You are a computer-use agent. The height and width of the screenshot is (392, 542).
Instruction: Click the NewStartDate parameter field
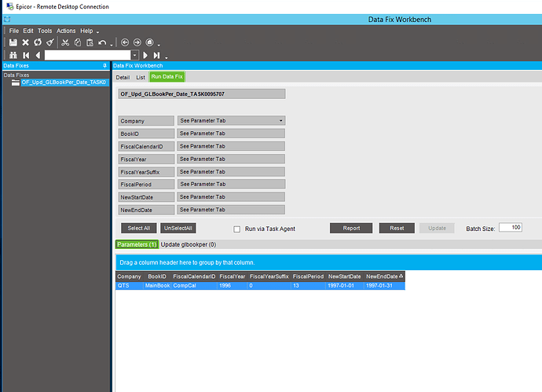click(231, 197)
